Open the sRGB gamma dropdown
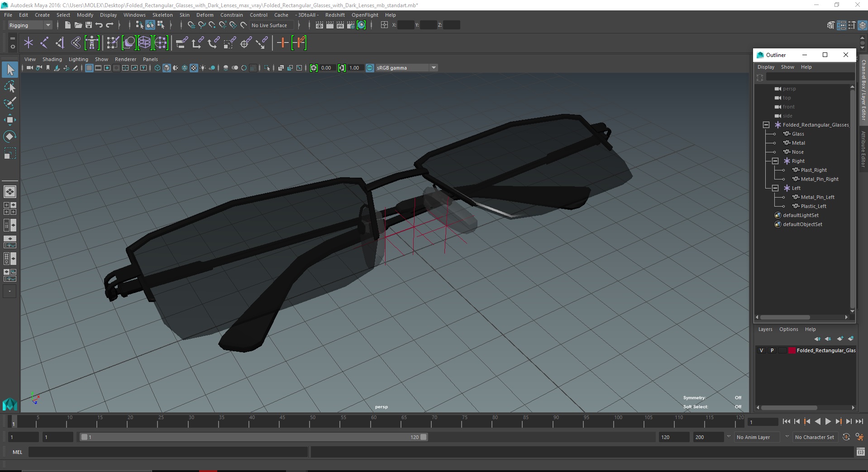 pyautogui.click(x=406, y=68)
